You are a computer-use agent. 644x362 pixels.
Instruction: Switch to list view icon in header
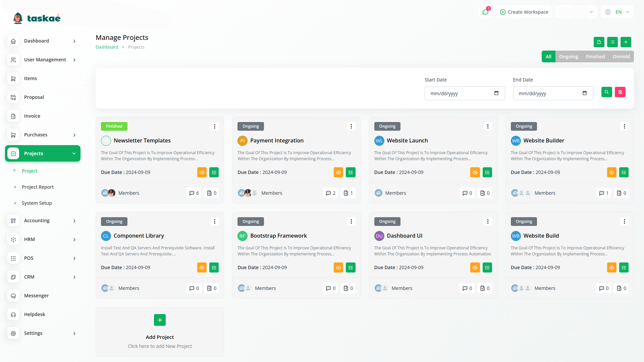click(612, 42)
